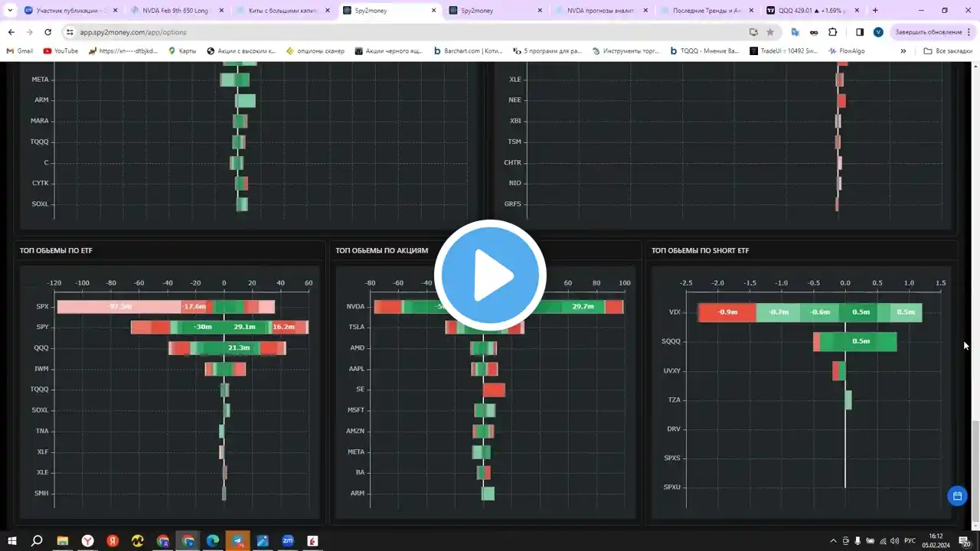Open the Акции черного ящ bookmark
Image resolution: width=980 pixels, height=551 pixels.
tap(390, 51)
